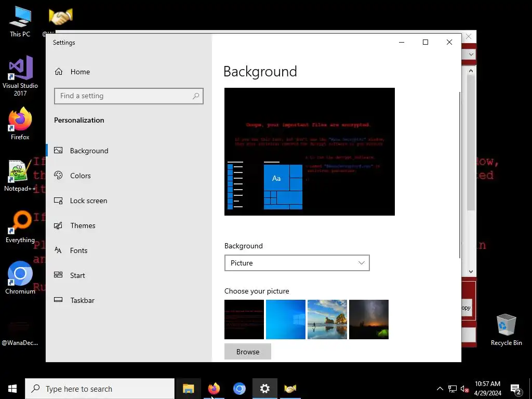Open File Explorer from the taskbar
This screenshot has height=399, width=532.
click(188, 389)
